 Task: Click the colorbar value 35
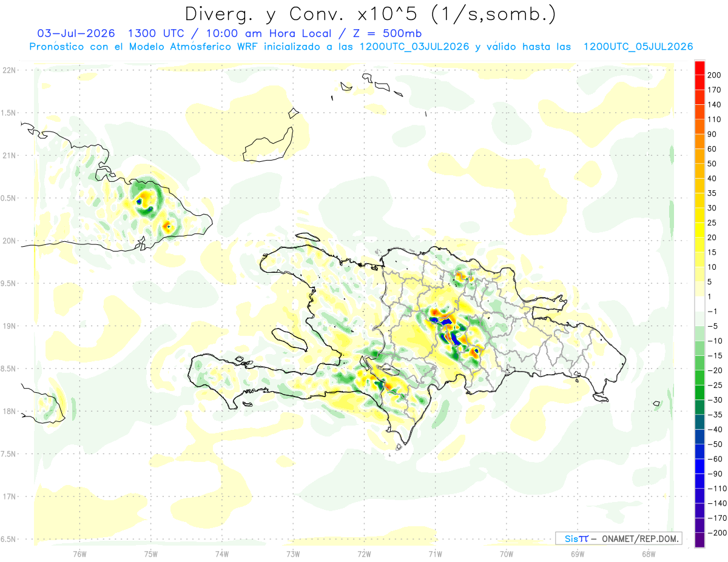pos(712,193)
